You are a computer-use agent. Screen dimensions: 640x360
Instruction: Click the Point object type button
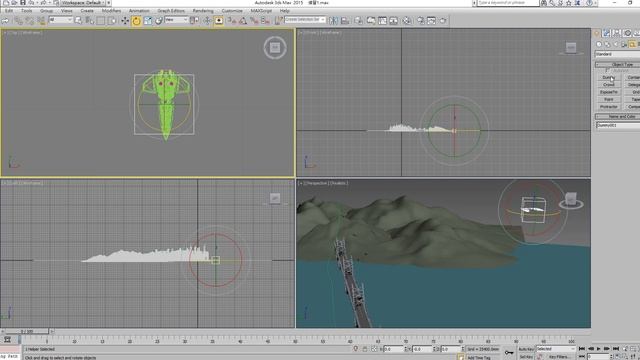point(609,99)
